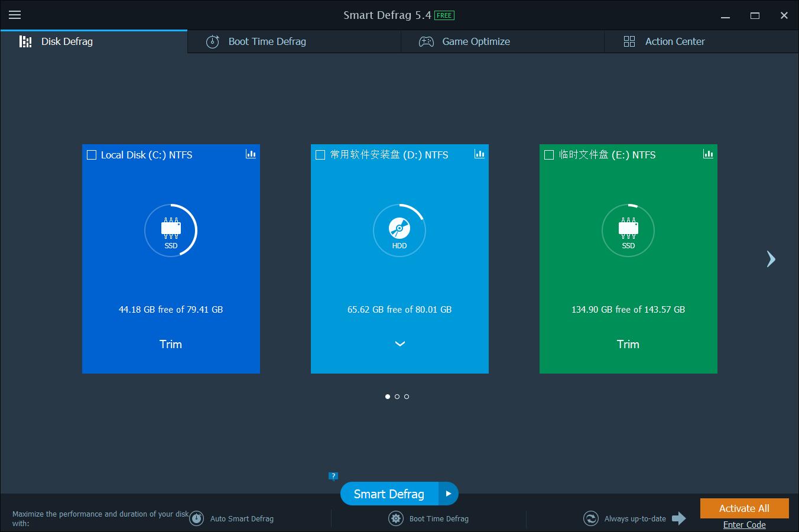The height and width of the screenshot is (532, 799).
Task: Open Smart Defrag button dropdown arrow
Action: (x=448, y=494)
